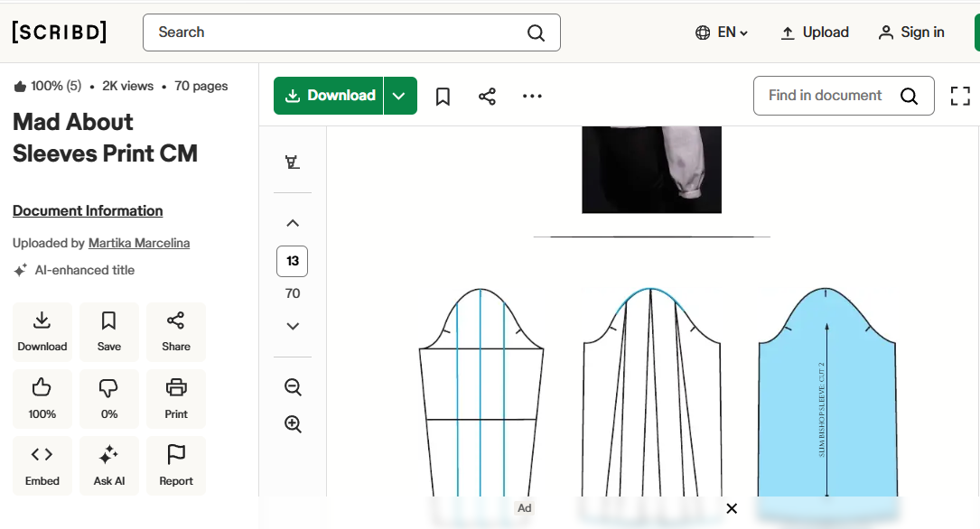Open the Ask AI tile
The image size is (980, 529).
click(x=108, y=465)
